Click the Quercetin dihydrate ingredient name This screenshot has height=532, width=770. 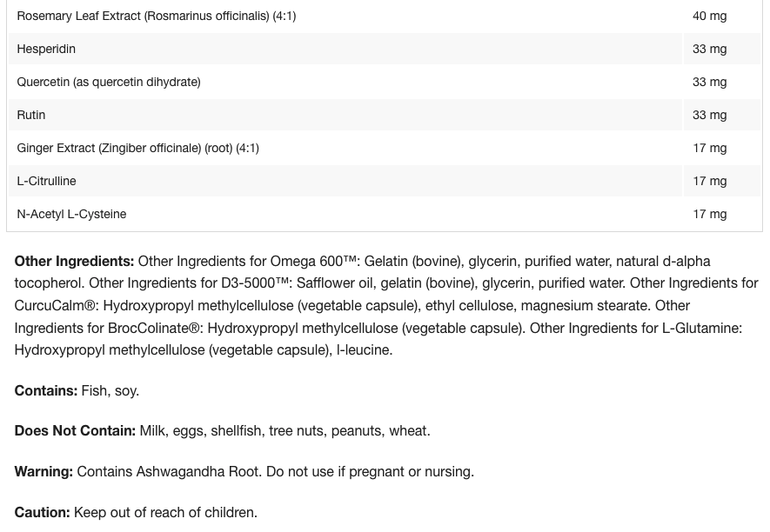pyautogui.click(x=108, y=82)
